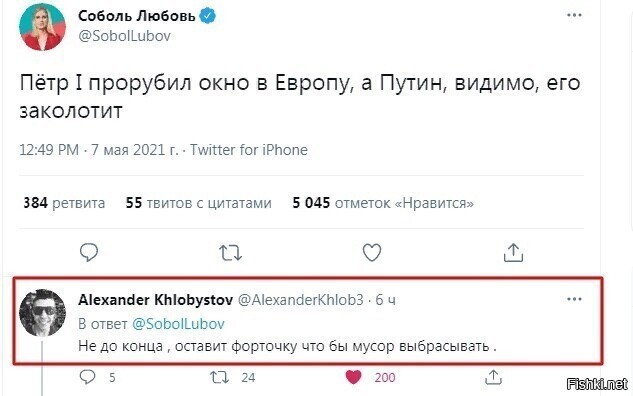Open Alexander Khlobystov's profile avatar
The width and height of the screenshot is (633, 396).
coord(42,312)
